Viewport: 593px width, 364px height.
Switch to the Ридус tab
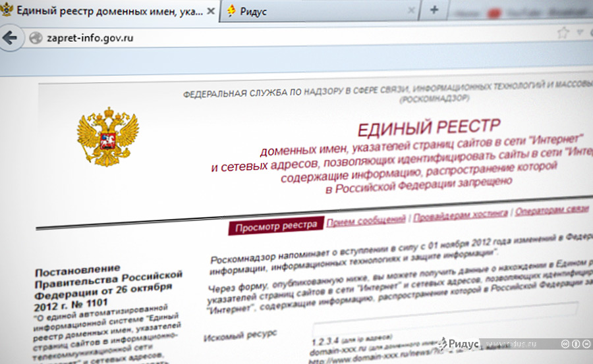pyautogui.click(x=320, y=11)
